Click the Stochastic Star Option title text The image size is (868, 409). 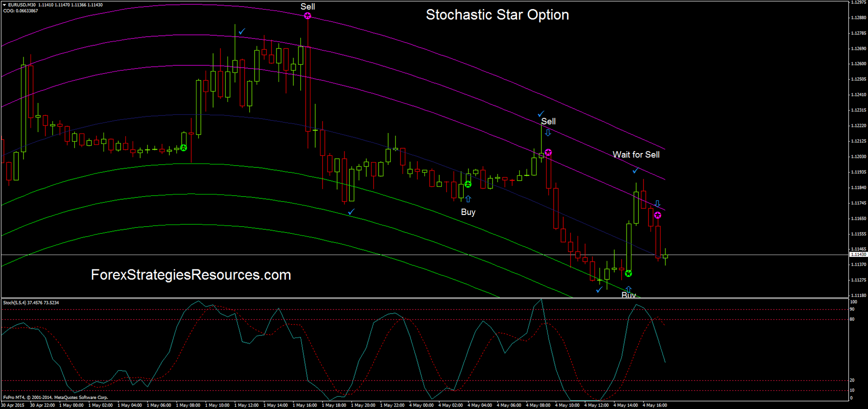(x=497, y=15)
